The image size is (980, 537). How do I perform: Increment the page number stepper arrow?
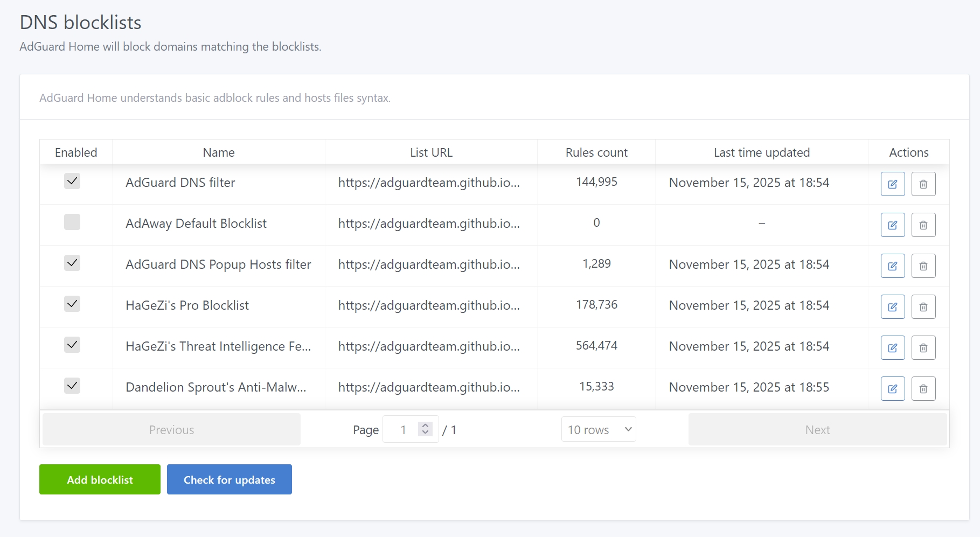426,426
